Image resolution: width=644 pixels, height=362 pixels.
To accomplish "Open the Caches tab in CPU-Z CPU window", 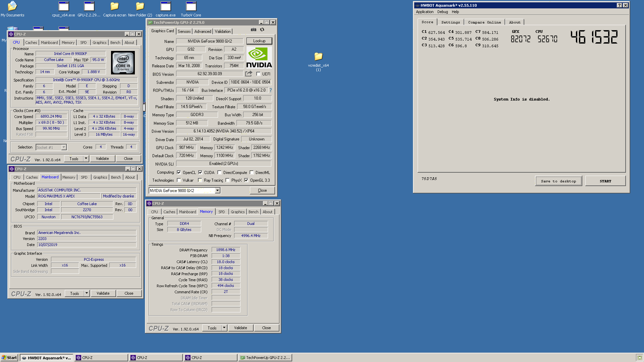I will 31,43.
